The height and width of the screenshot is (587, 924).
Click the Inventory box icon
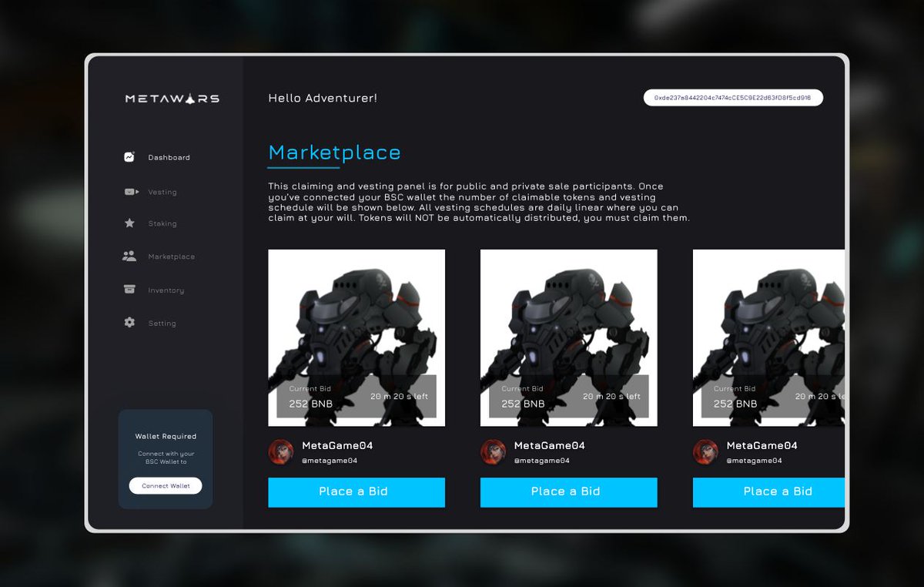[129, 290]
